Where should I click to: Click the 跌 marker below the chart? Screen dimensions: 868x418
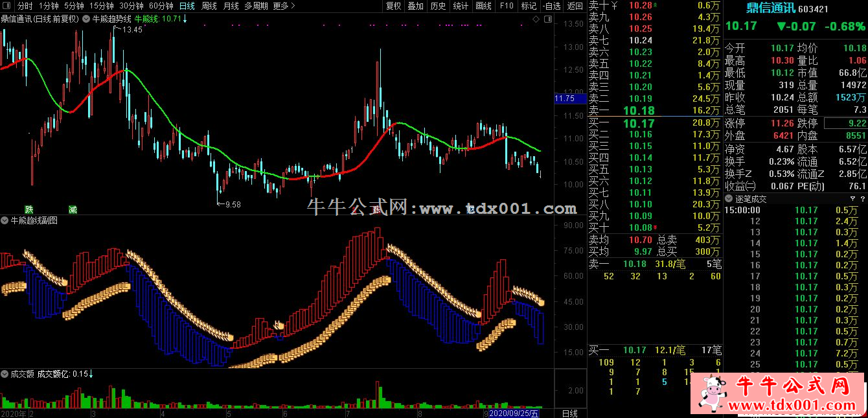point(29,209)
